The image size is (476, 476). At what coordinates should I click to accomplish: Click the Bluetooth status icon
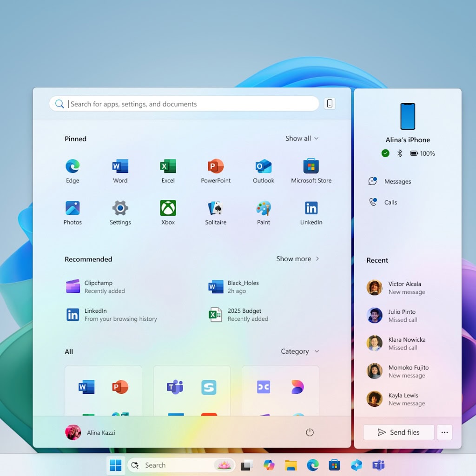[400, 153]
